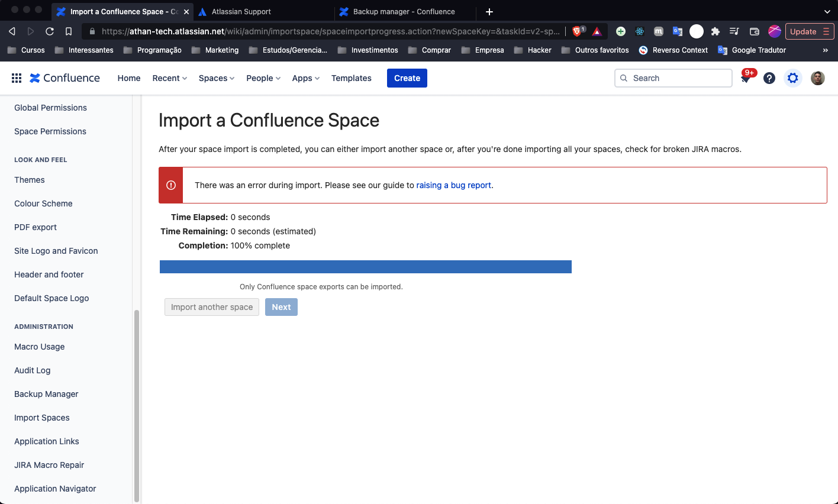Open the notifications bell with 9+ badge
This screenshot has width=838, height=504.
746,78
